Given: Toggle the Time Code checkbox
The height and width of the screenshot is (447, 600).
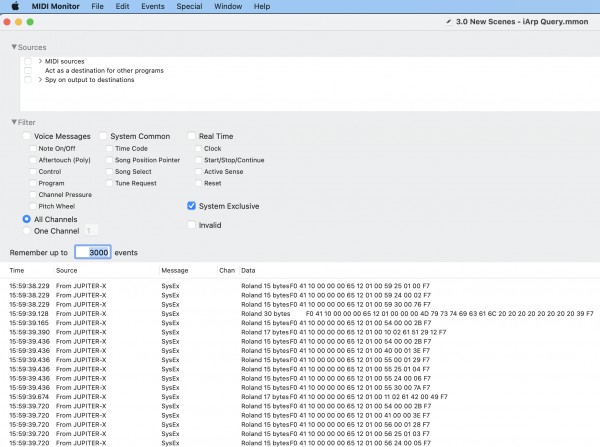Looking at the screenshot, I should pos(109,148).
